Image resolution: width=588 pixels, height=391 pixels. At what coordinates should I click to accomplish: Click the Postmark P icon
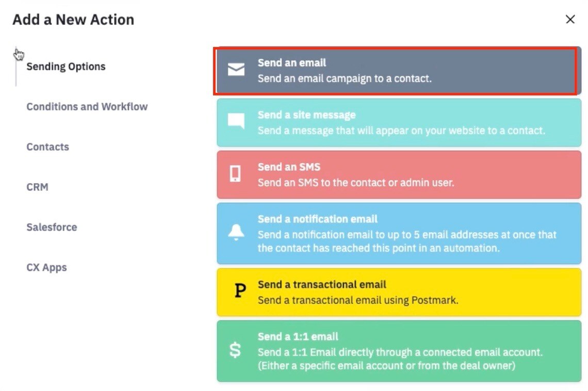pyautogui.click(x=240, y=291)
